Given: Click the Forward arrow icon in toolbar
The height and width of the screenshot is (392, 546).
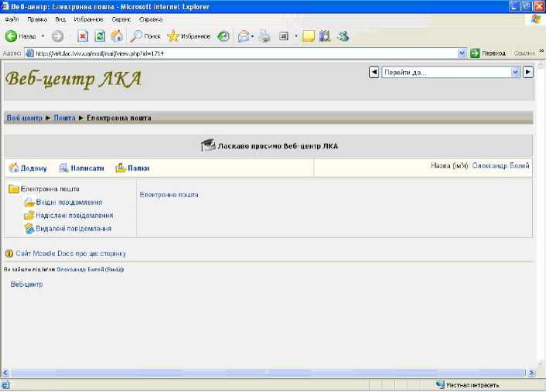Looking at the screenshot, I should point(57,36).
